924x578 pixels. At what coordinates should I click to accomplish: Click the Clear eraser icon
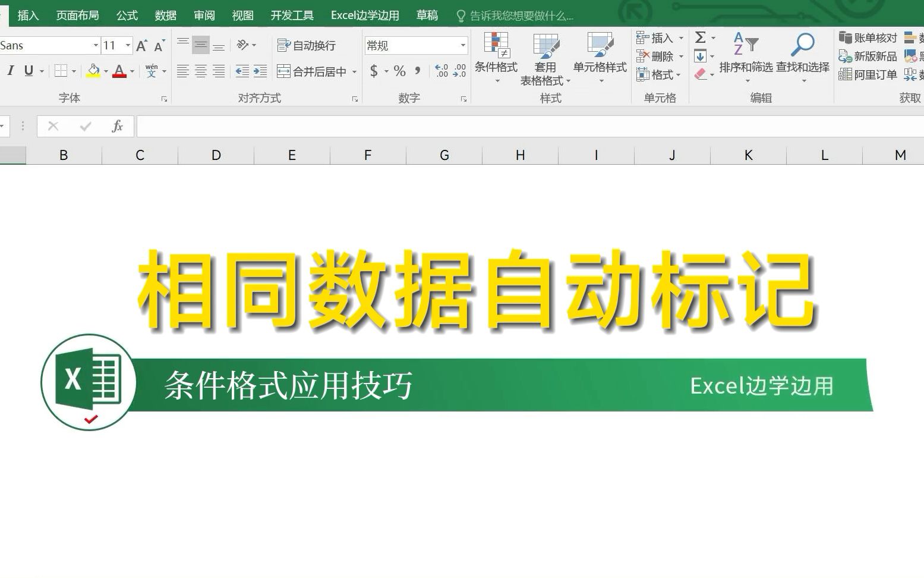pyautogui.click(x=701, y=74)
